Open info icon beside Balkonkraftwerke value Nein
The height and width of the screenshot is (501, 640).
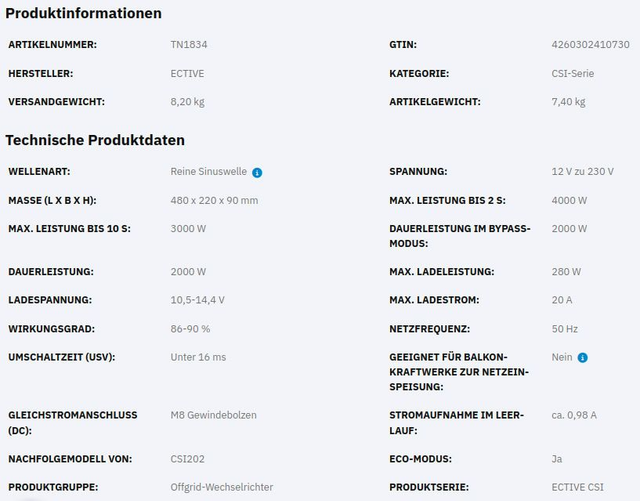point(583,357)
